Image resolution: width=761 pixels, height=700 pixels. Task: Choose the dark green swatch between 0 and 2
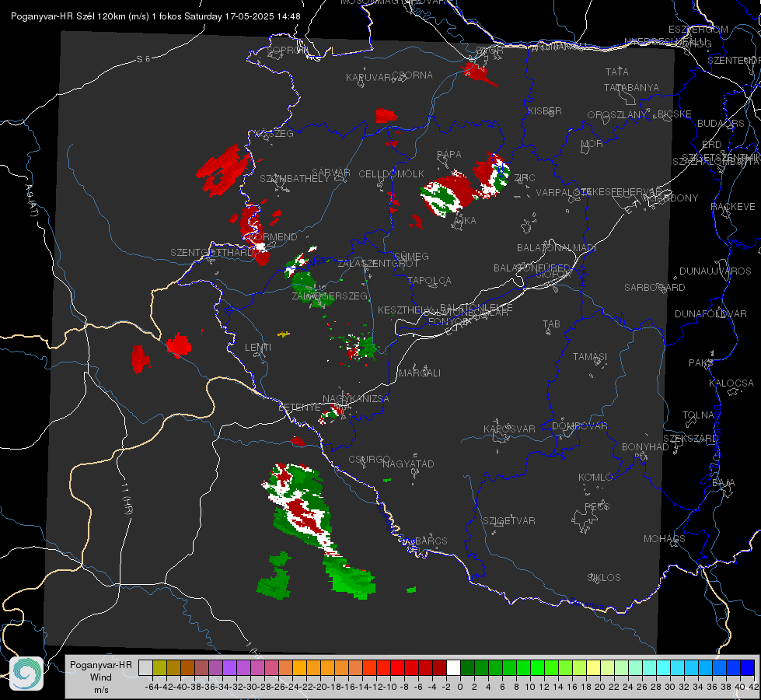[x=467, y=668]
